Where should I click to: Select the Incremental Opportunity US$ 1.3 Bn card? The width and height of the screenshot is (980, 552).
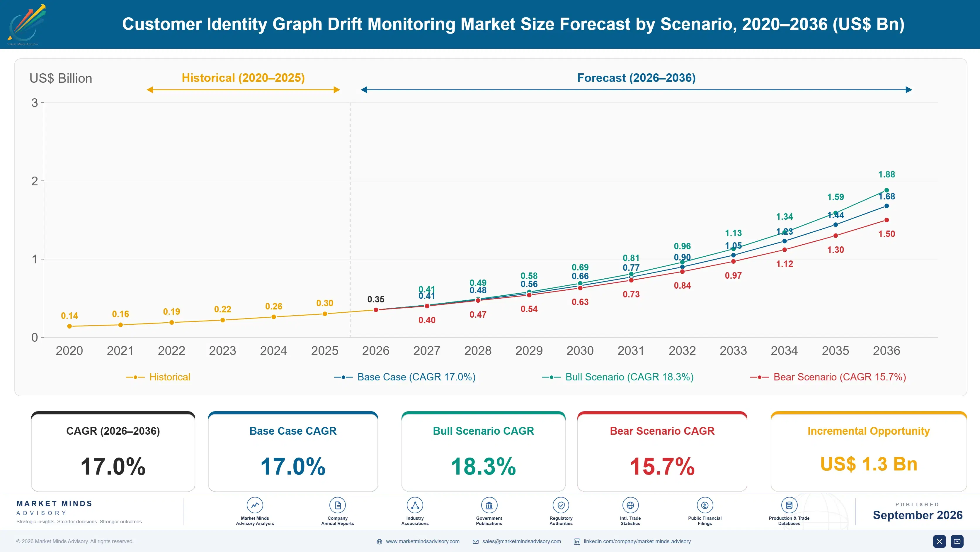click(x=869, y=451)
